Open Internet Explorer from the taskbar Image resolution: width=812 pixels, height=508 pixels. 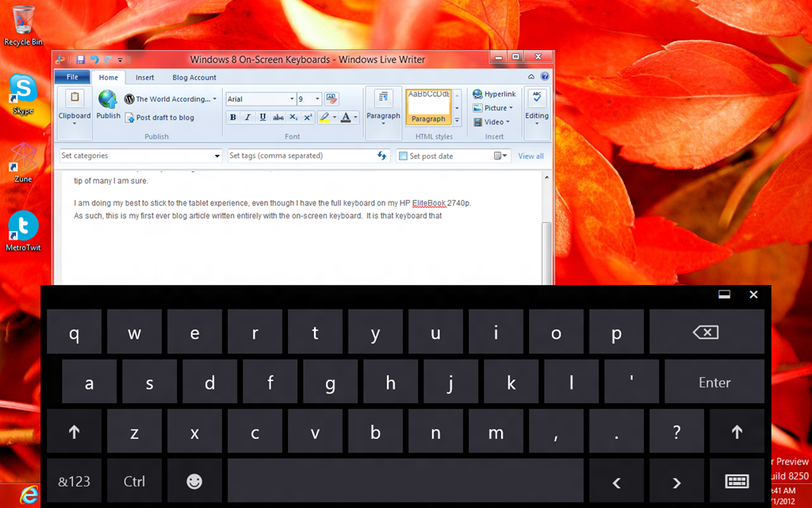pos(29,495)
